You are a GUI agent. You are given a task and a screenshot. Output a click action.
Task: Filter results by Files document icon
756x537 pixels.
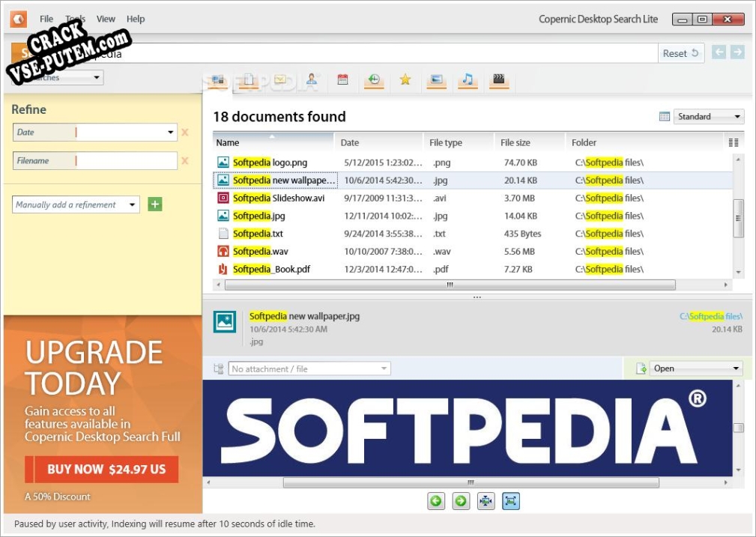[x=249, y=80]
